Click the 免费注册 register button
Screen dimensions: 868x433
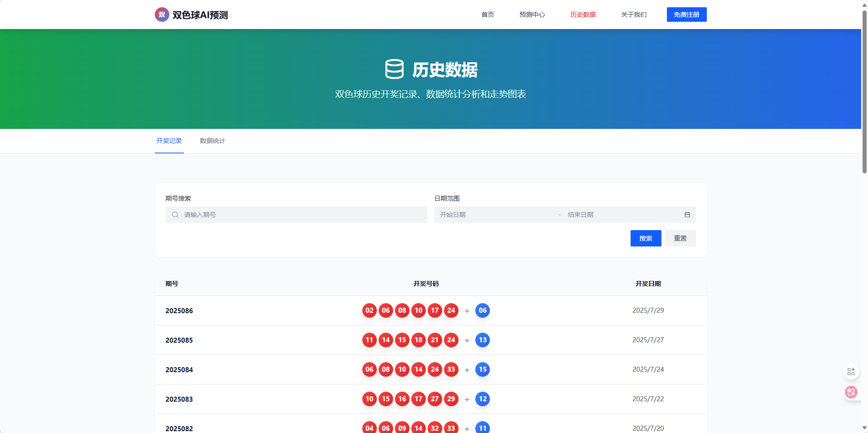tap(686, 15)
